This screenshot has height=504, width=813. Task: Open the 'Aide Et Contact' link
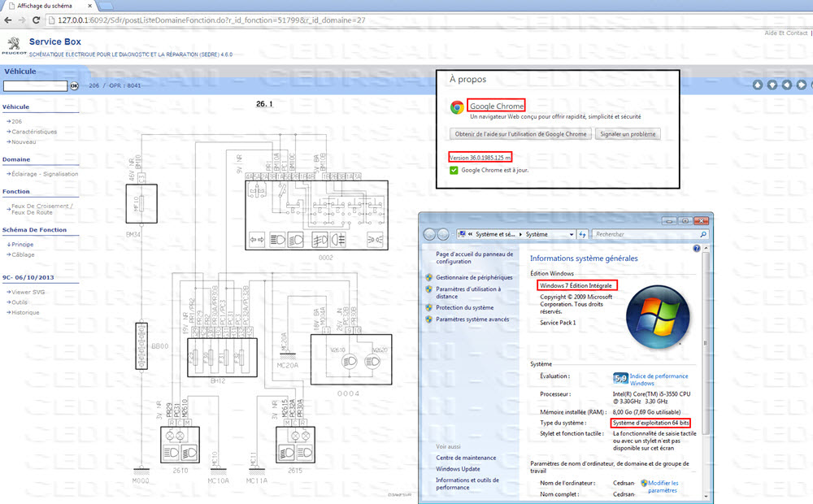786,33
